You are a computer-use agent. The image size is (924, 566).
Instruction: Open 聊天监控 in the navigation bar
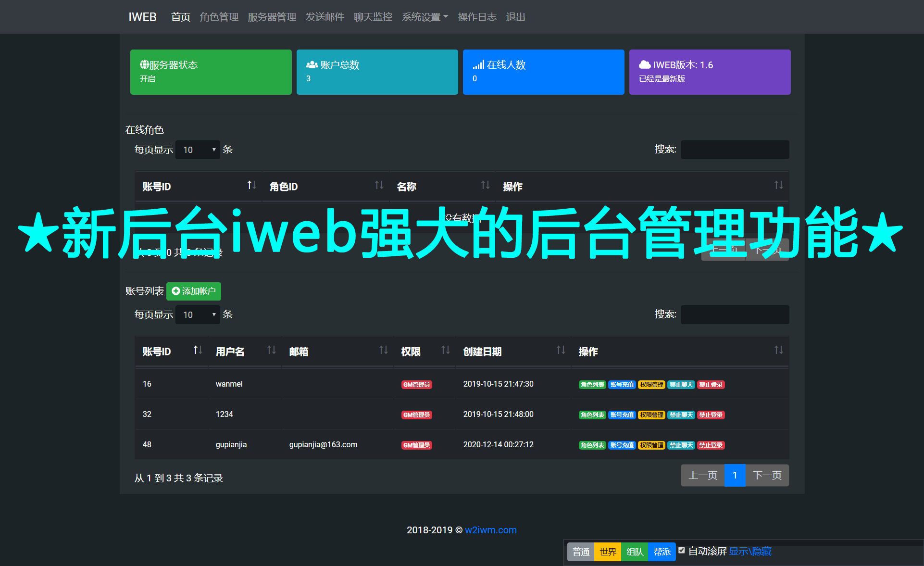pos(373,17)
